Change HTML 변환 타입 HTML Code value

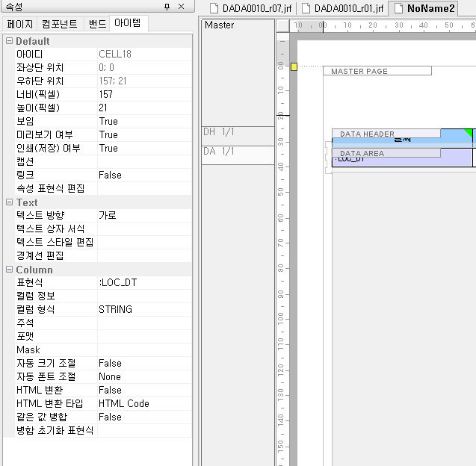144,403
